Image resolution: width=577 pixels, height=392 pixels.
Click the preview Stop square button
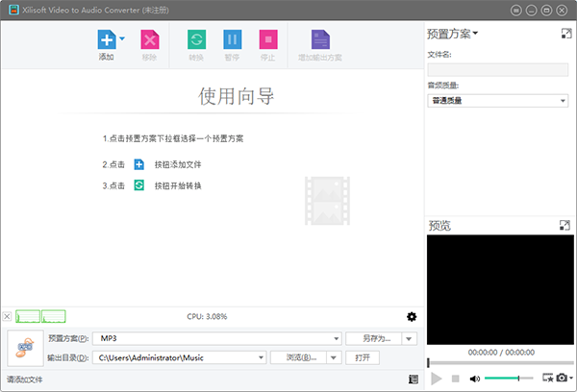(455, 379)
